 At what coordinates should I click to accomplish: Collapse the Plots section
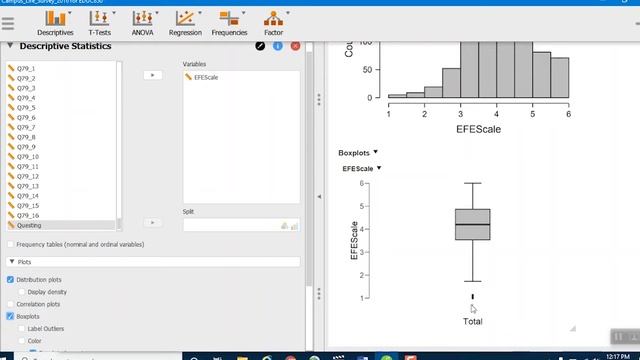12,262
